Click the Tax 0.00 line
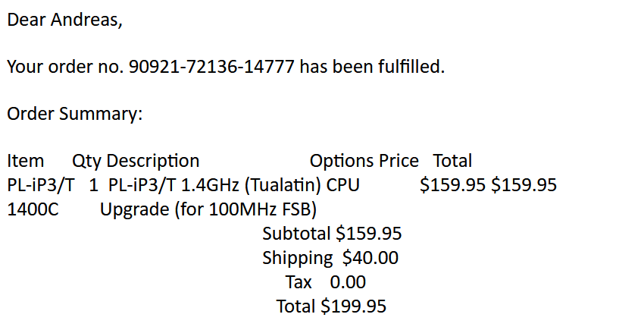Viewport: 644px width, 330px height. tap(325, 282)
